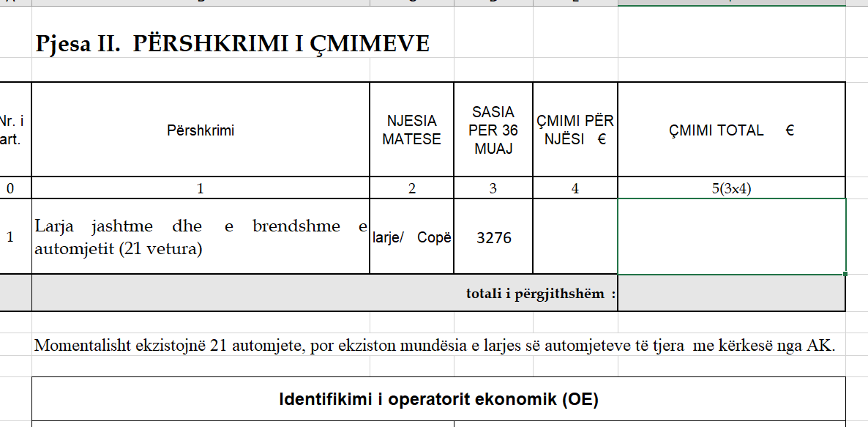Click the column number cell '1' under Përshkrimi
The width and height of the screenshot is (868, 427).
point(201,188)
